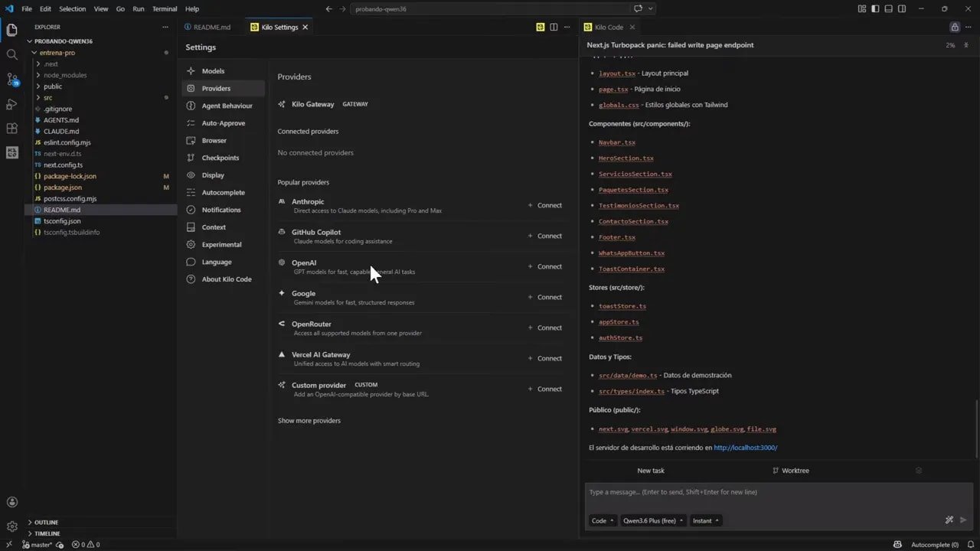The height and width of the screenshot is (551, 980).
Task: Open the Code mode dropdown
Action: pos(603,520)
